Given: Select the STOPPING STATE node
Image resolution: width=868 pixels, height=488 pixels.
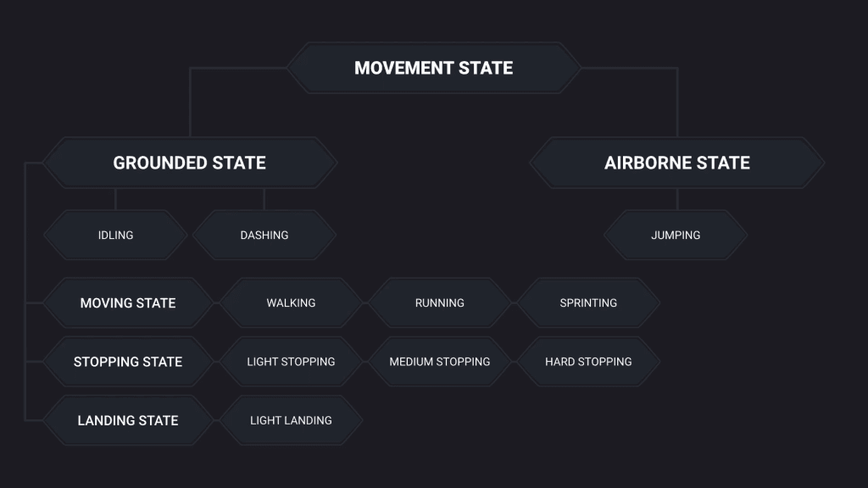Looking at the screenshot, I should coord(128,361).
